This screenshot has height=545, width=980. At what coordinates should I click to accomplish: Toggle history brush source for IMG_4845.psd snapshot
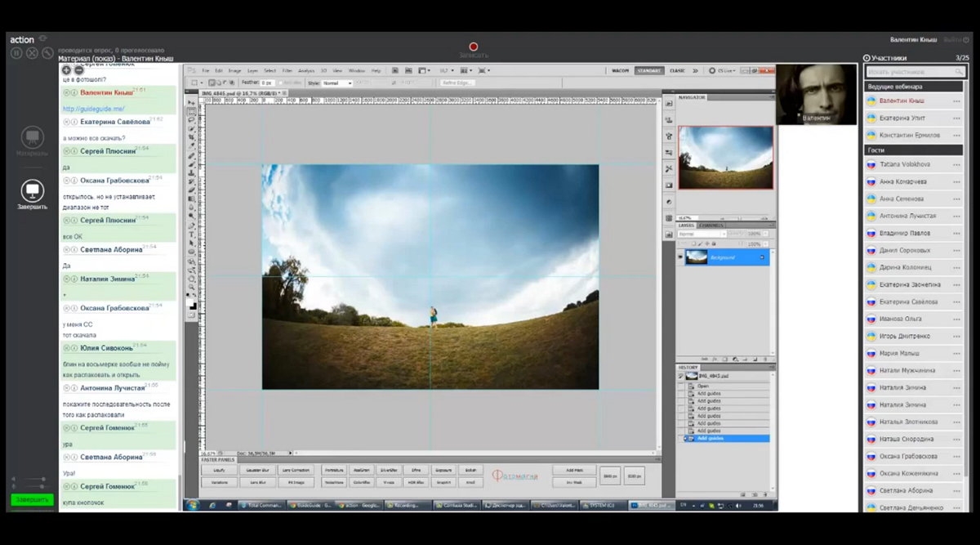tap(680, 376)
